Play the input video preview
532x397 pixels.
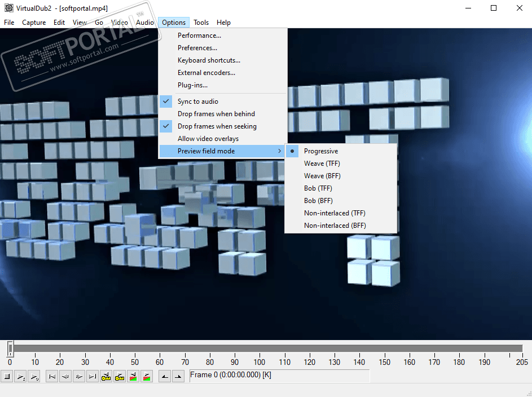pos(20,376)
